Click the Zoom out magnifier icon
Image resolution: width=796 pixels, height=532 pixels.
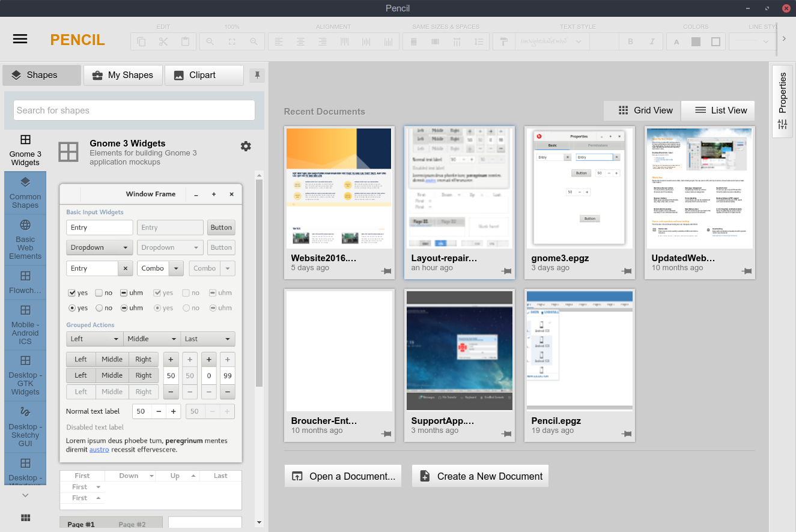pyautogui.click(x=210, y=41)
